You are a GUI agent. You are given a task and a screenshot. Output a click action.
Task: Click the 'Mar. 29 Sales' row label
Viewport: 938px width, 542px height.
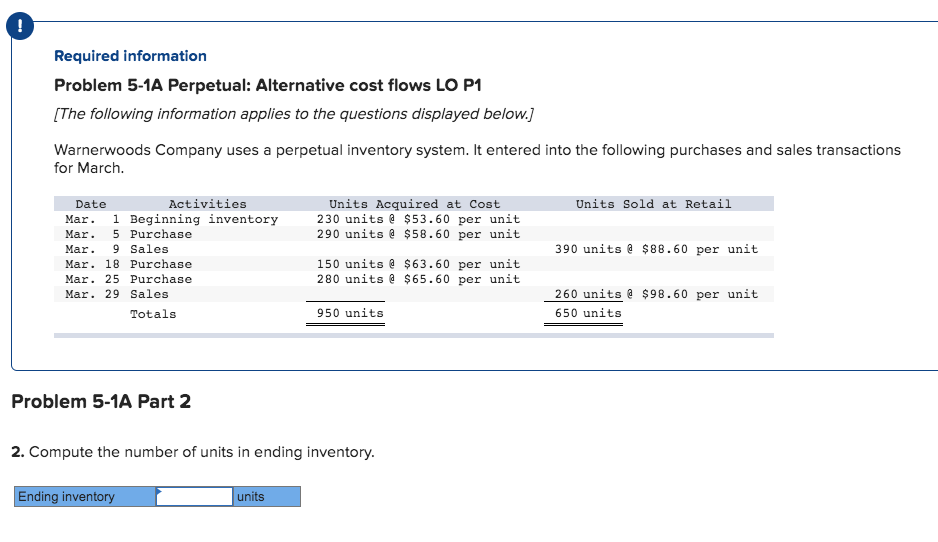pos(117,294)
